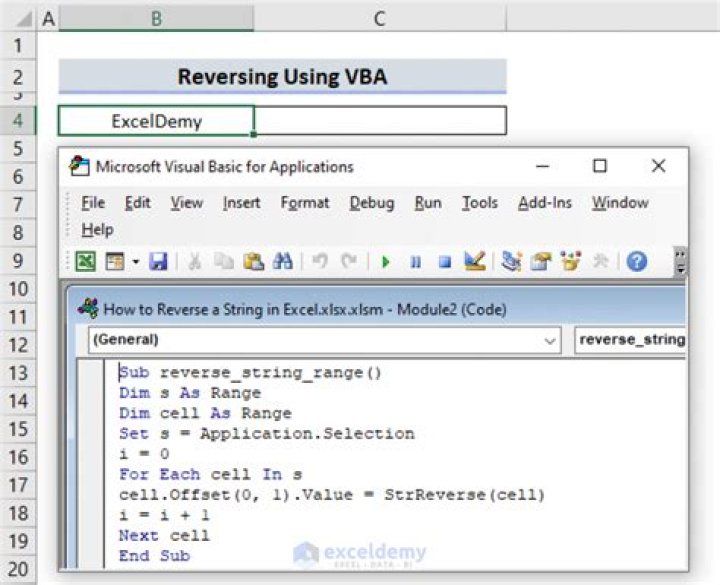
Task: Click the toolbar options overflow arrow
Action: pyautogui.click(x=681, y=262)
